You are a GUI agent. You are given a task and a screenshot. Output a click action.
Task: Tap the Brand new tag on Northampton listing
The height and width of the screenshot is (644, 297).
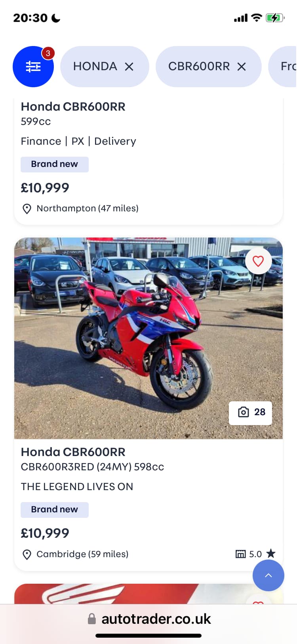55,164
